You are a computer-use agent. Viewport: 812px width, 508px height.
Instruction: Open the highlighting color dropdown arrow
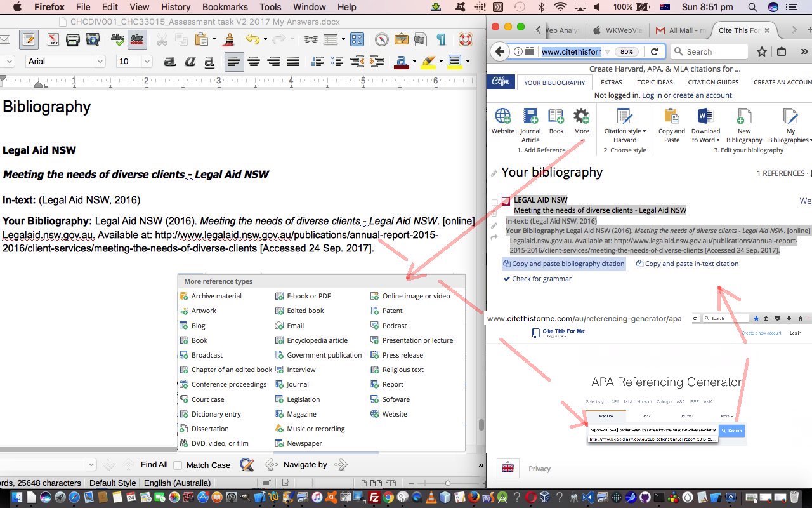tap(441, 62)
